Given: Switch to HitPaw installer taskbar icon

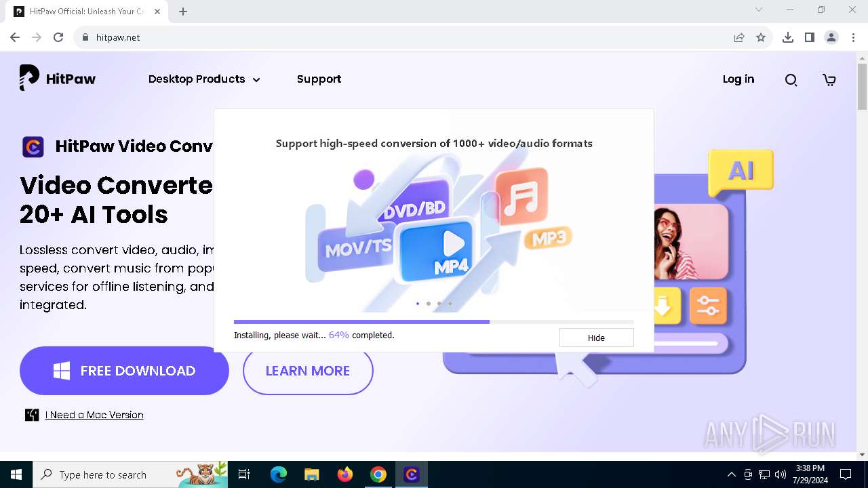Looking at the screenshot, I should click(x=412, y=474).
